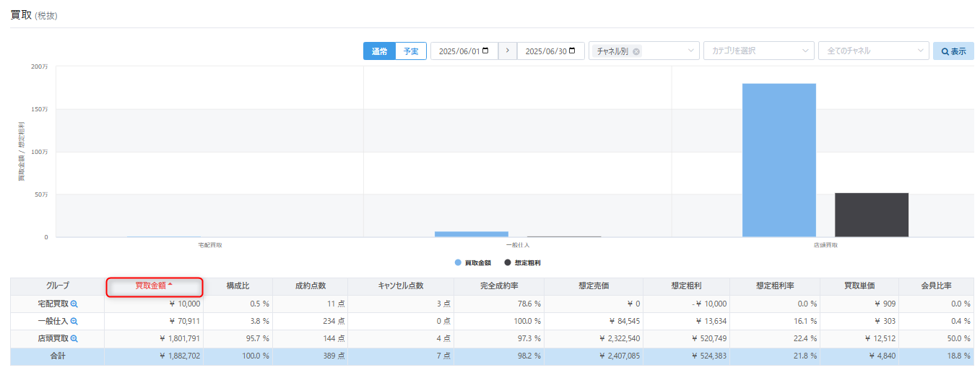Toggle the 買取金額 legend marker

pyautogui.click(x=459, y=262)
